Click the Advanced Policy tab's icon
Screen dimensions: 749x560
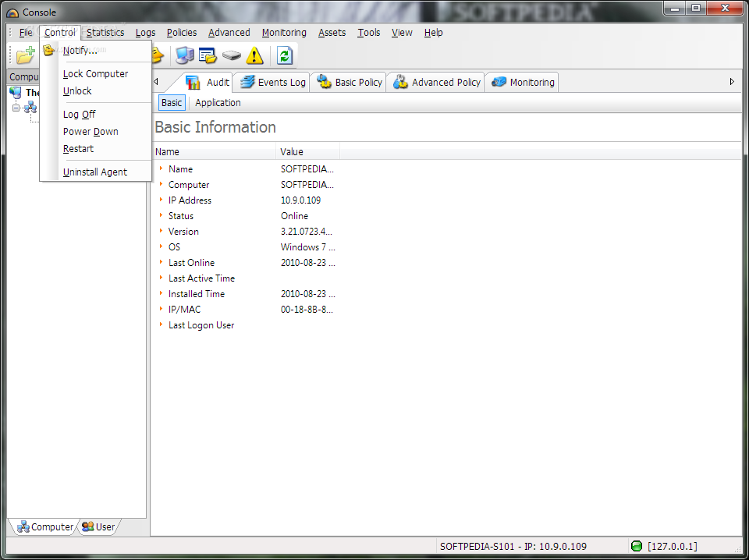pyautogui.click(x=400, y=82)
